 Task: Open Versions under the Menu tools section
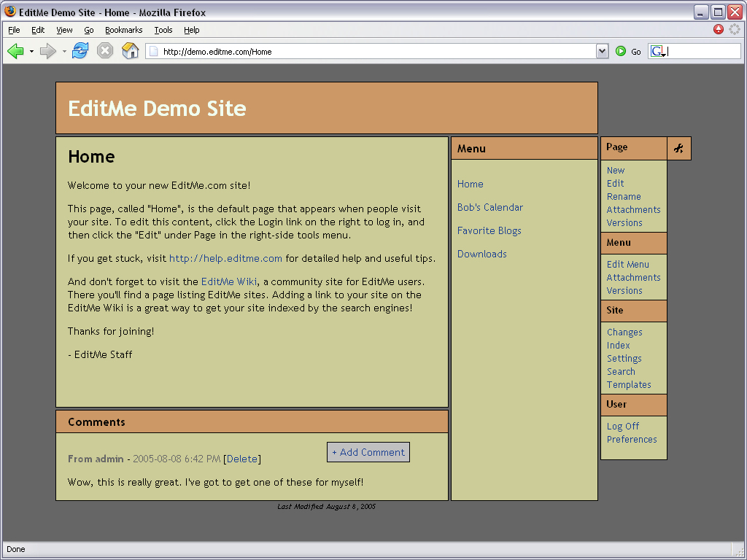point(624,290)
